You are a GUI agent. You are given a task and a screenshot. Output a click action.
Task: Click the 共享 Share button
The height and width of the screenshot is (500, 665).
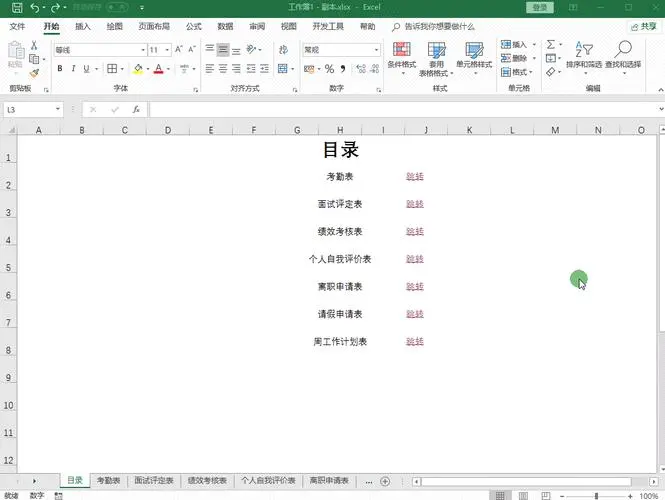pos(644,27)
